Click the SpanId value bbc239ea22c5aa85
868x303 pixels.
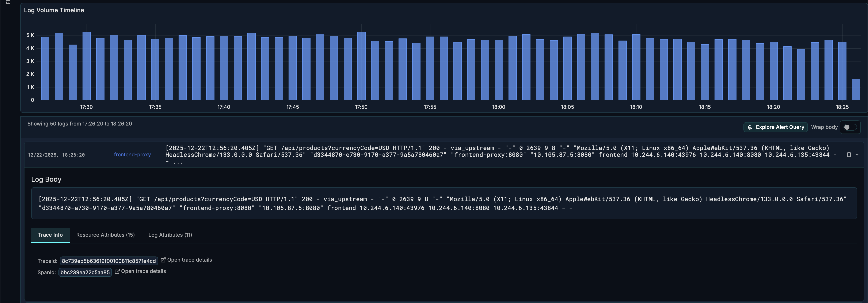85,272
